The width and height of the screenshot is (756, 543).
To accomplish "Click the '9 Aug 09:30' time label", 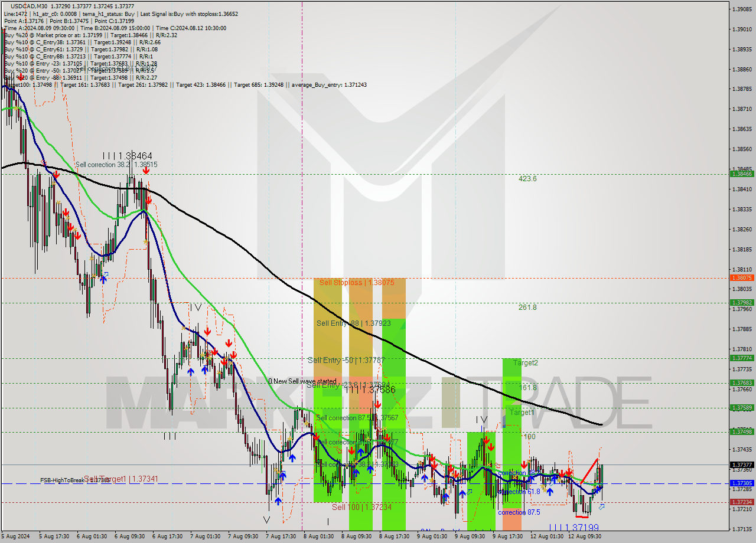I will point(469,537).
